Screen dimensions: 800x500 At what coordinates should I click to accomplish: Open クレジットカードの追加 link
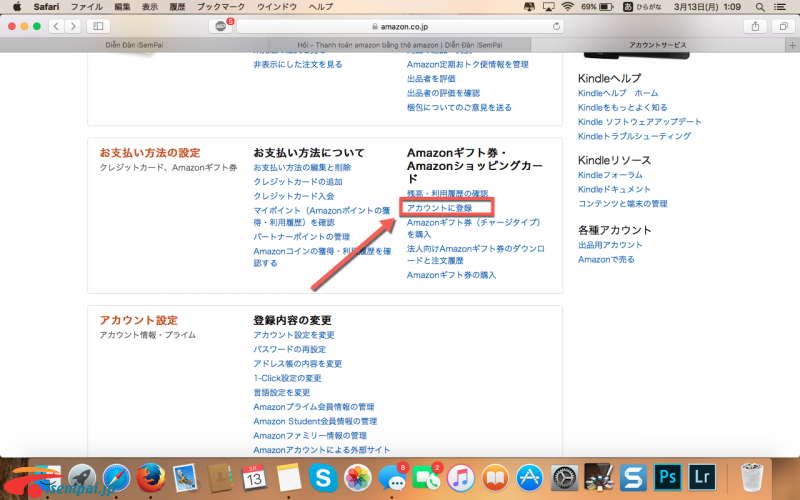pos(298,182)
